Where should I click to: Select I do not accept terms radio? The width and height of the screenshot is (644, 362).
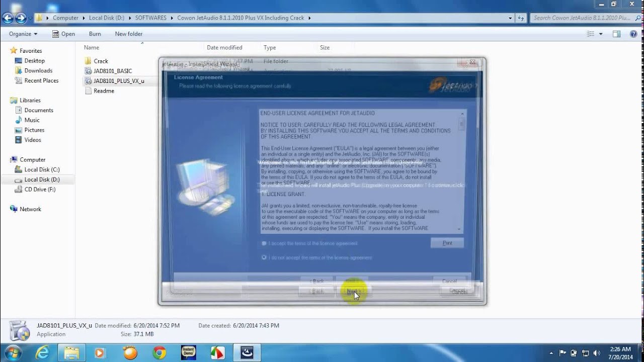coord(264,257)
